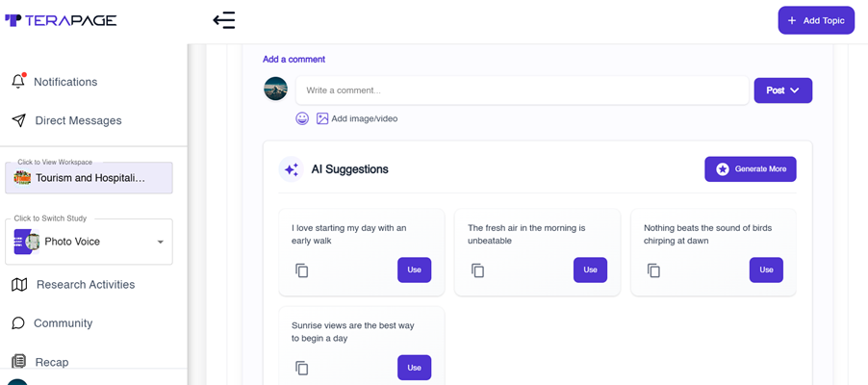This screenshot has width=868, height=385.
Task: Click the Add Topic button
Action: [x=816, y=20]
